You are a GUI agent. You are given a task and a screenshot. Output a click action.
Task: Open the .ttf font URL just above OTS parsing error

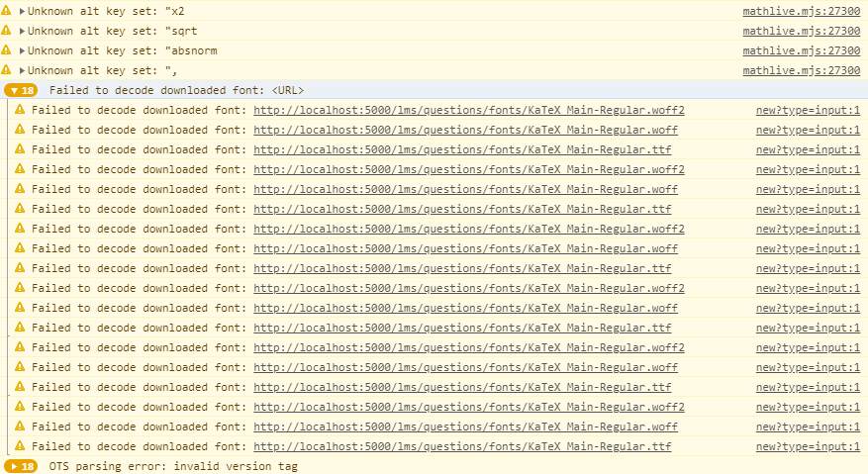(x=462, y=446)
